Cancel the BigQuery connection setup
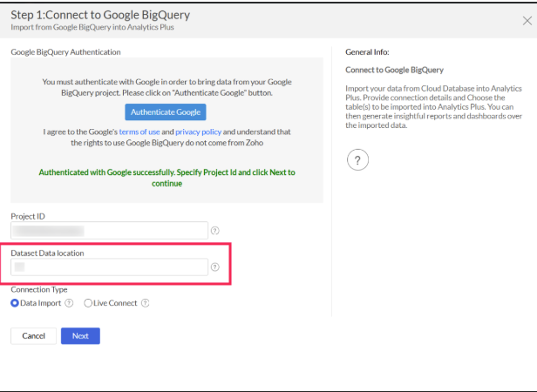537x392 pixels. point(33,335)
